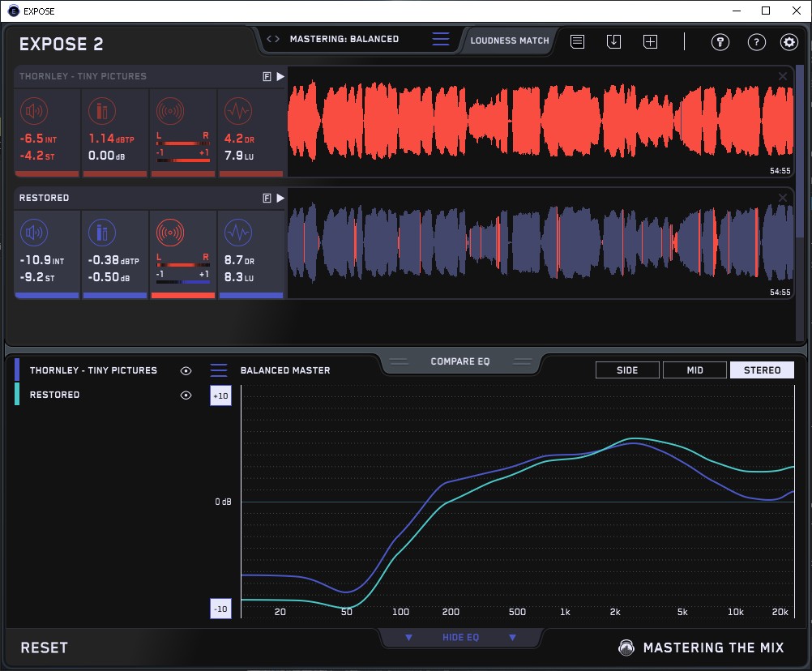Image resolution: width=812 pixels, height=671 pixels.
Task: Open the Mastering: Balanced preset list
Action: (440, 39)
